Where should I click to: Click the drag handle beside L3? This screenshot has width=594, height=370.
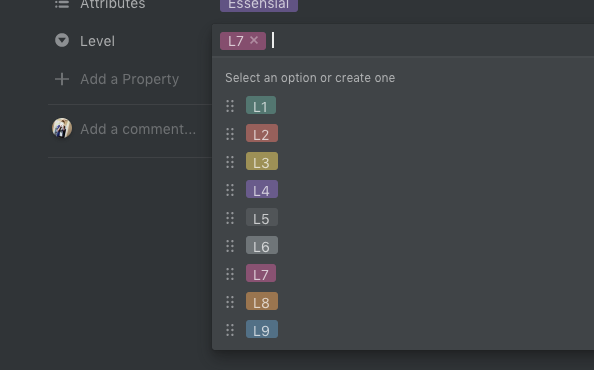pos(230,162)
